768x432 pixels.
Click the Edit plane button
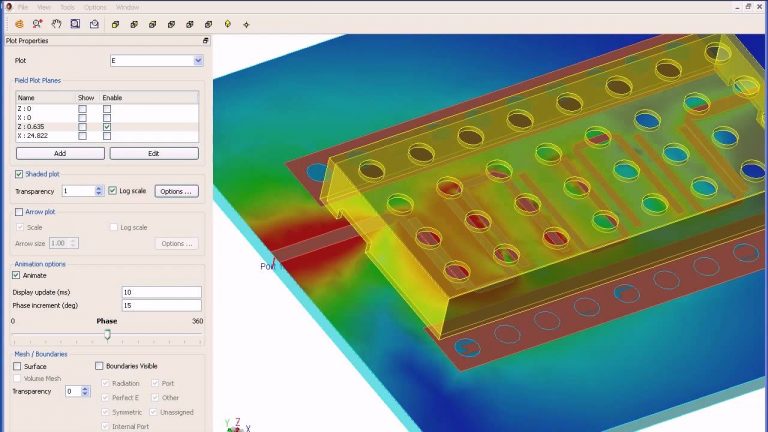coord(153,154)
